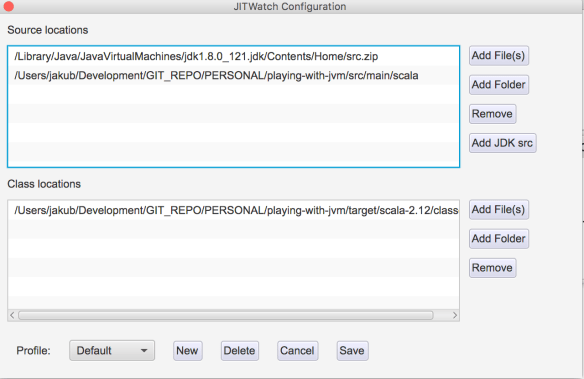The image size is (584, 379).
Task: Select the jdk1.8.0_121 src.zip source entry
Action: coord(234,56)
